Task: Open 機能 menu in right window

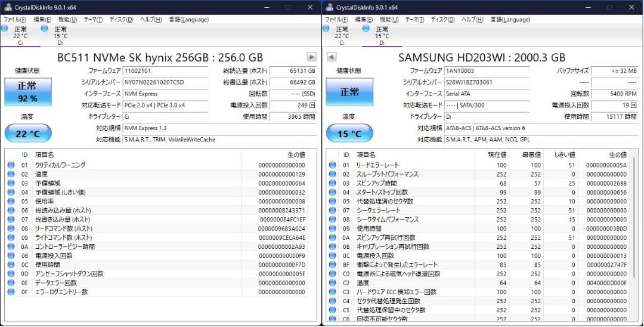Action: (x=389, y=19)
